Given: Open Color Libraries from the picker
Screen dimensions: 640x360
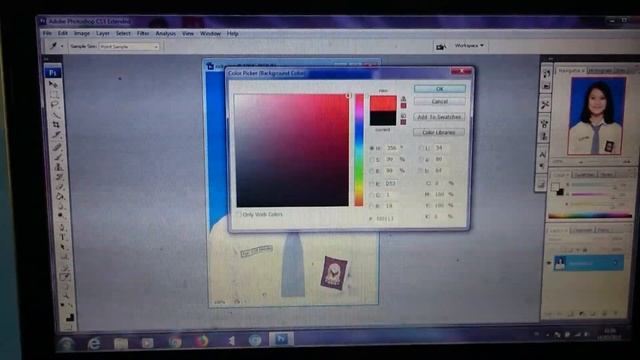Looking at the screenshot, I should pos(439,132).
